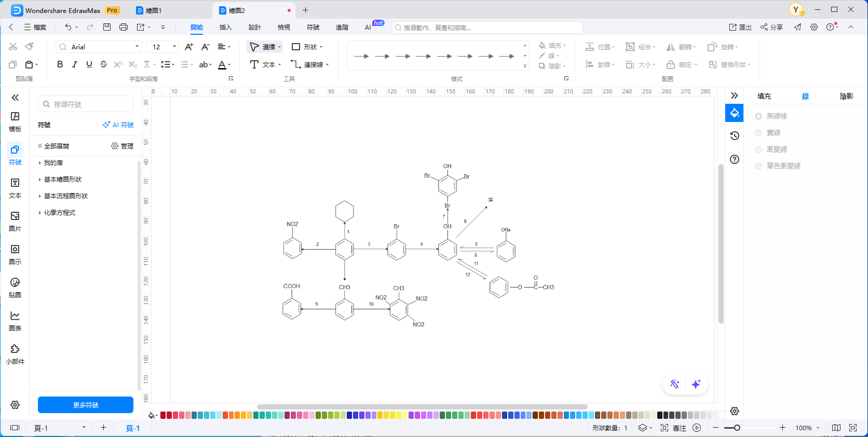Click the More Symbols button
The height and width of the screenshot is (437, 868).
(x=86, y=405)
